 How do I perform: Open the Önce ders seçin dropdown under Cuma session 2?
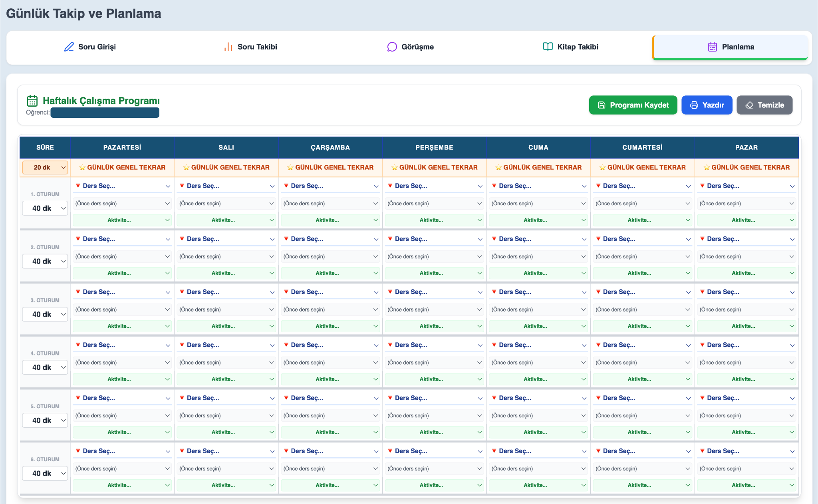(x=538, y=256)
